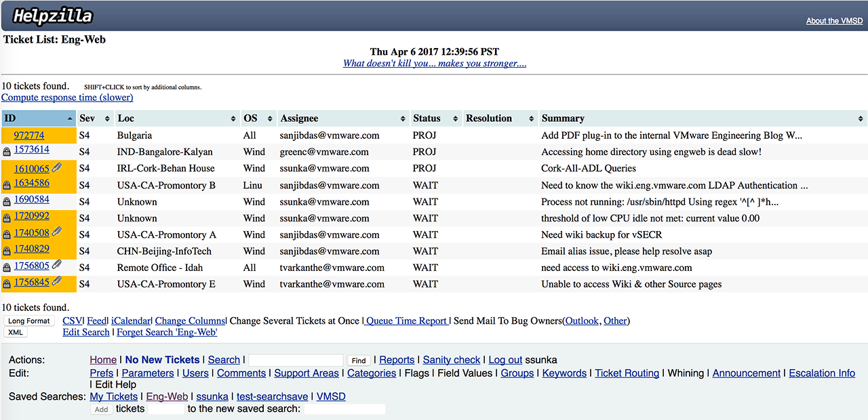Viewport: 868px width, 420px height.
Task: Click the Helpzilla logo in header
Action: coord(52,16)
